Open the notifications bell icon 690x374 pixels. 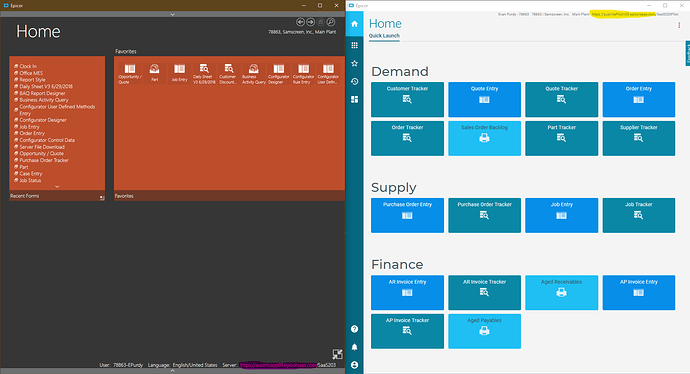(354, 347)
